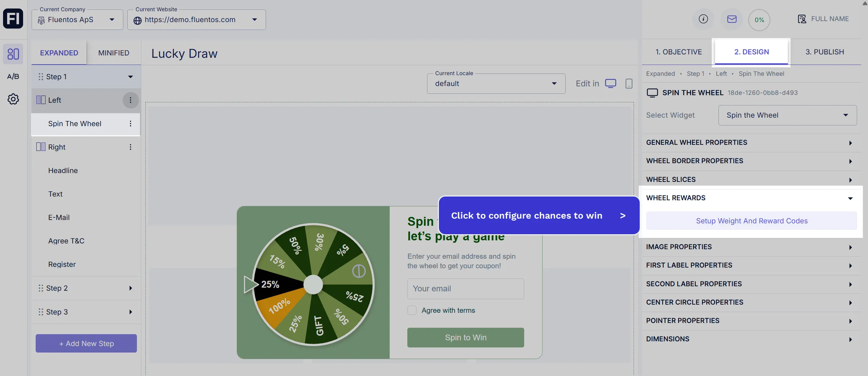Expand DIMENSIONS section
This screenshot has height=376, width=868.
point(751,339)
